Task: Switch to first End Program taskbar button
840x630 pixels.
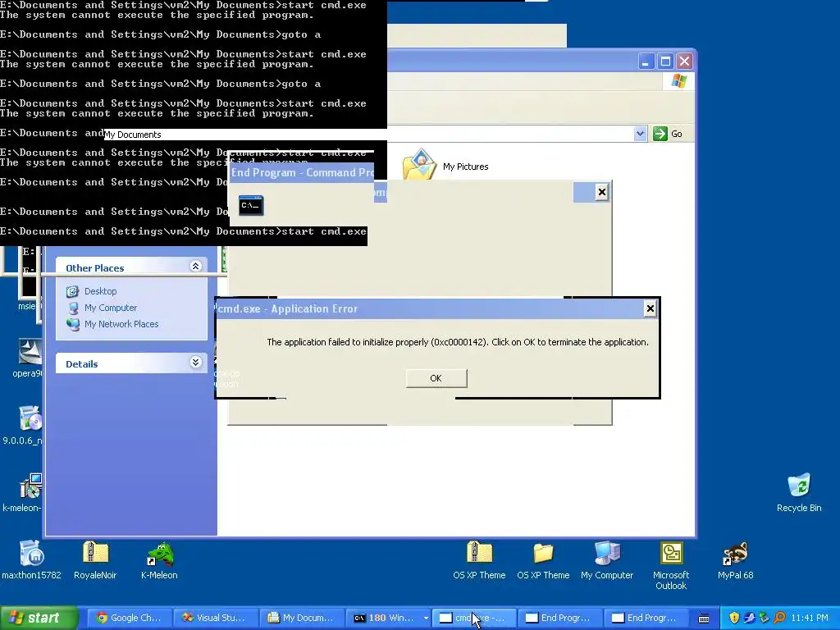Action: [560, 618]
